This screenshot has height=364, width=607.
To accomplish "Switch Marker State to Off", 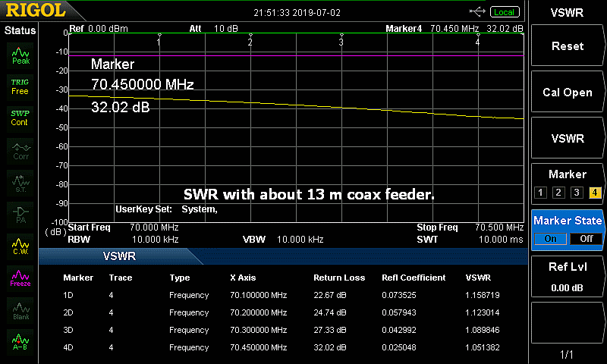I will 585,238.
